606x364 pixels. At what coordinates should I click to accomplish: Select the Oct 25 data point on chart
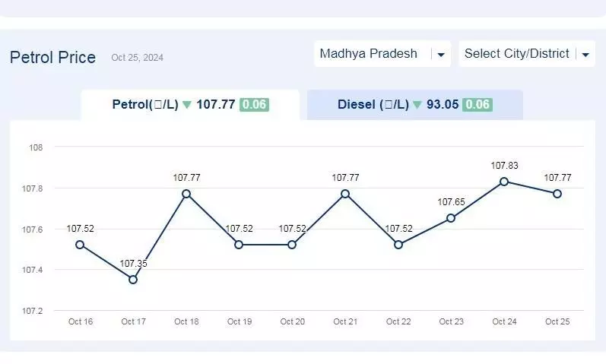[x=557, y=194]
